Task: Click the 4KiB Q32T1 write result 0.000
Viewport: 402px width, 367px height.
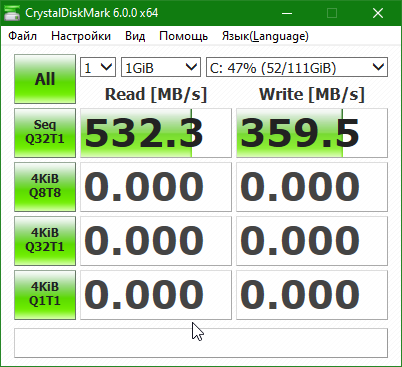Action: click(312, 241)
